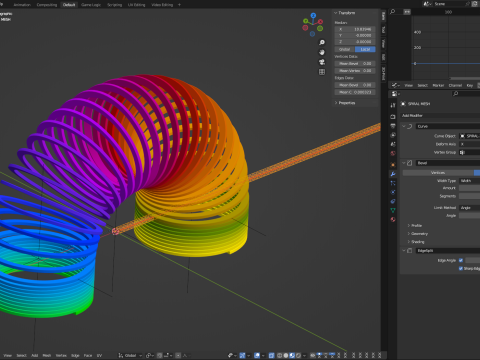Switch to rendered shading mode
Image resolution: width=480 pixels, height=360 pixels.
pyautogui.click(x=298, y=355)
